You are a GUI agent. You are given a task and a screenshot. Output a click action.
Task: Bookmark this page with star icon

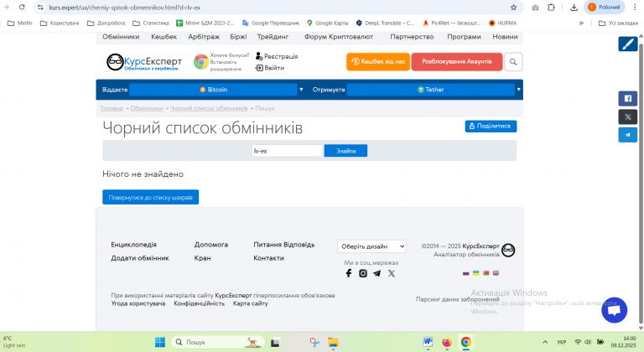[513, 8]
